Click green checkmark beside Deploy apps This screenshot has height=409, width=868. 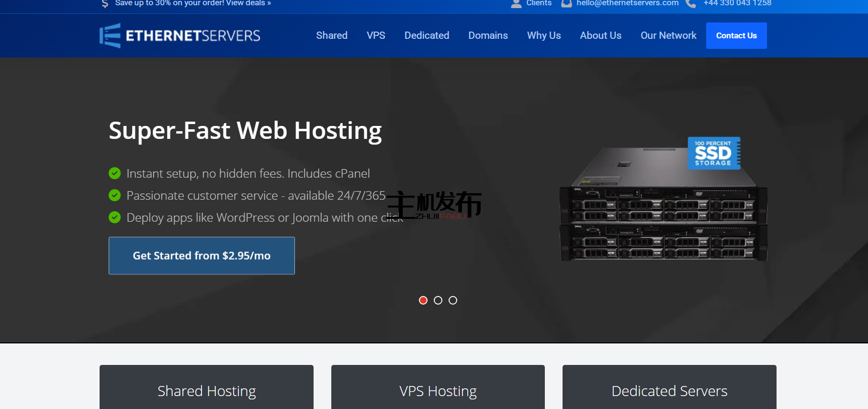click(115, 217)
